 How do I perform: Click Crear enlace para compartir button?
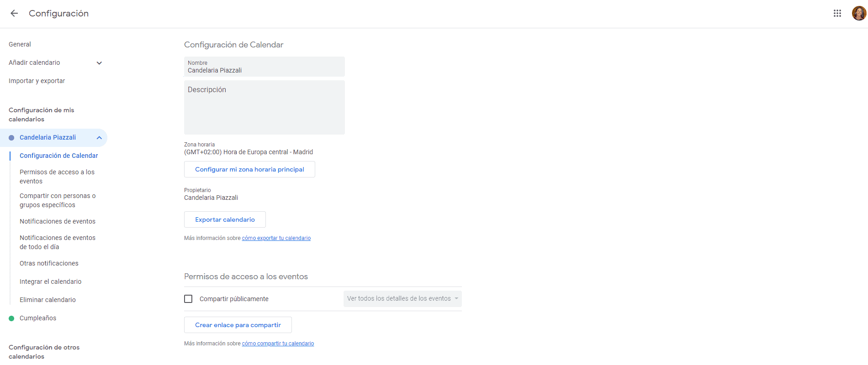point(238,325)
